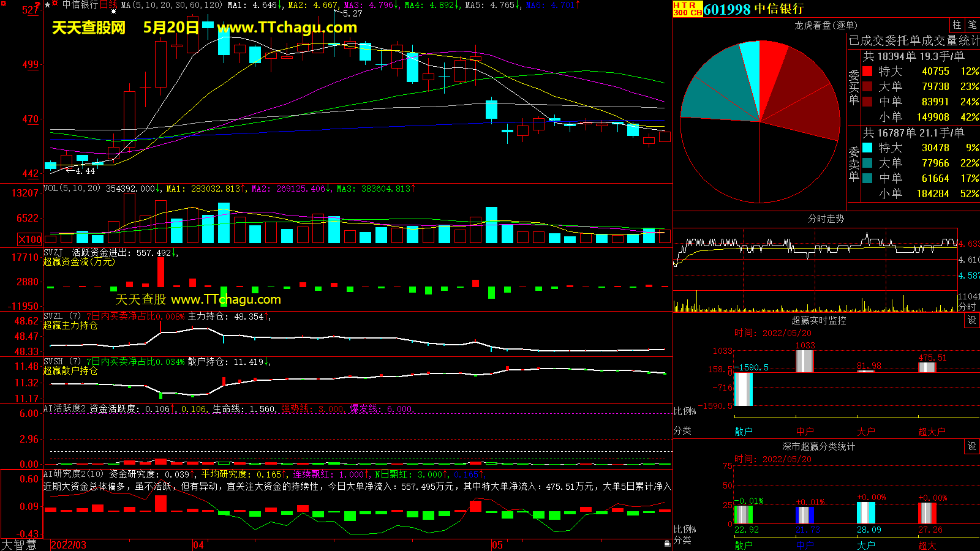The image size is (980, 551).
Task: Toggle the 日线 period label
Action: pyautogui.click(x=108, y=5)
